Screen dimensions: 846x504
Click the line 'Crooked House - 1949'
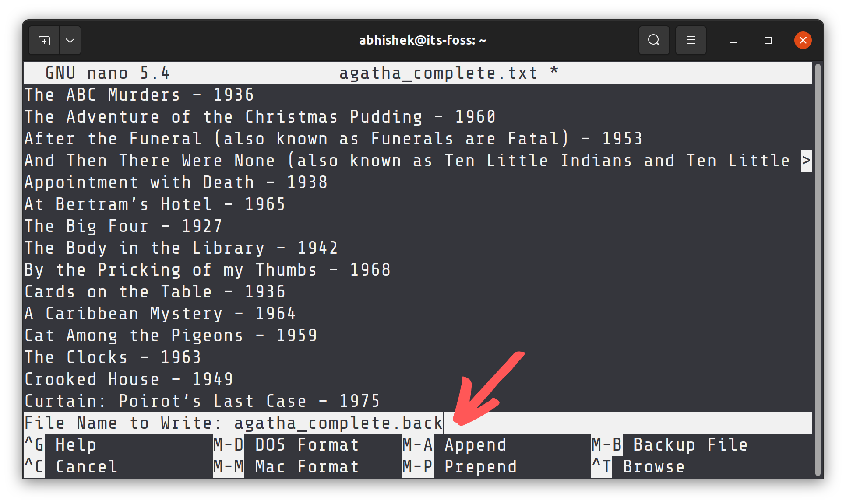point(129,379)
